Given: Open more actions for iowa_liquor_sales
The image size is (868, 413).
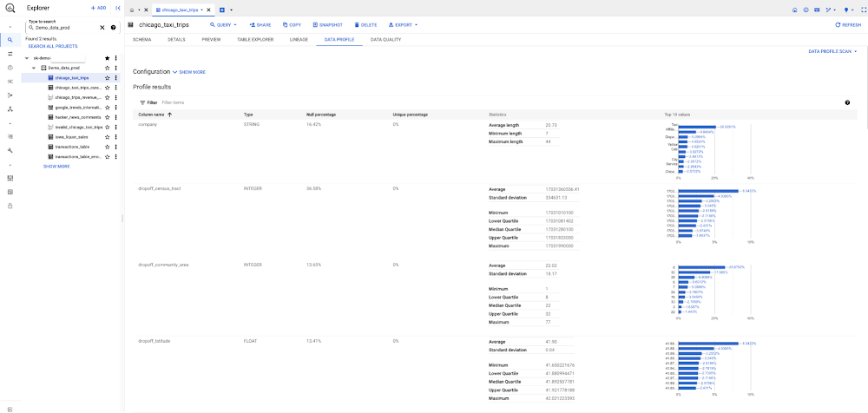Looking at the screenshot, I should click(x=115, y=137).
